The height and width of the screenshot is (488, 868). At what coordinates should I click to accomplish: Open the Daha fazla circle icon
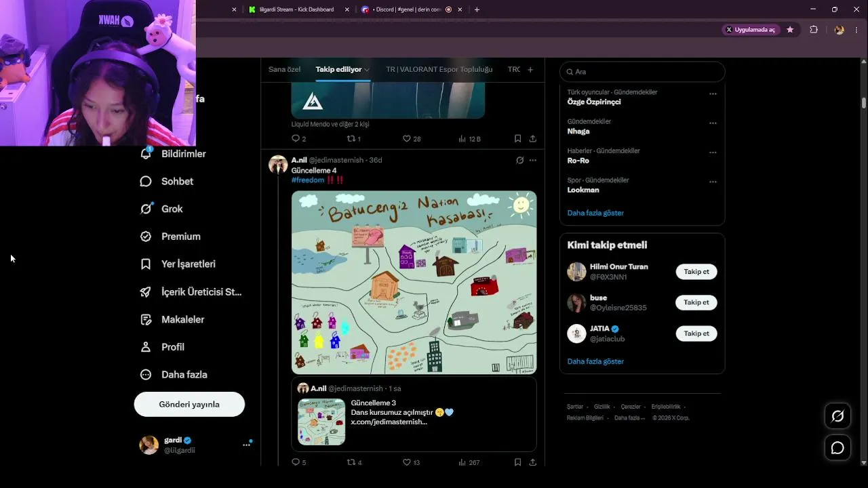click(146, 375)
